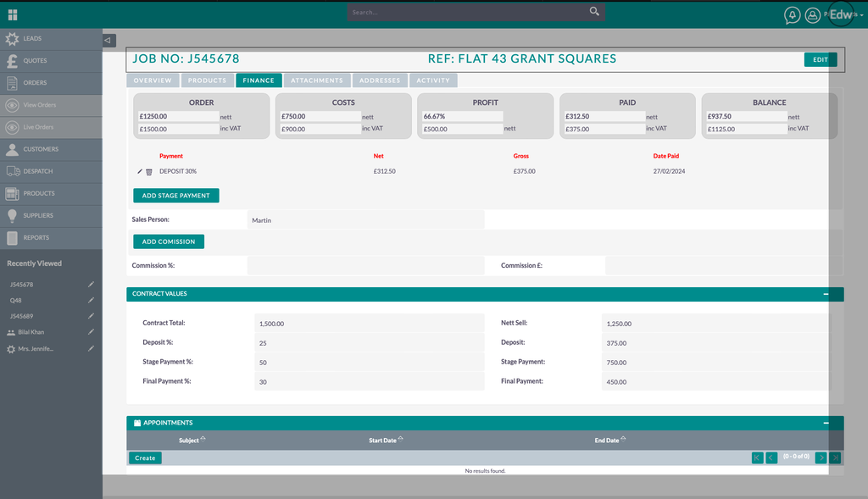Image resolution: width=868 pixels, height=499 pixels.
Task: Open the notifications bell icon
Action: click(x=792, y=16)
